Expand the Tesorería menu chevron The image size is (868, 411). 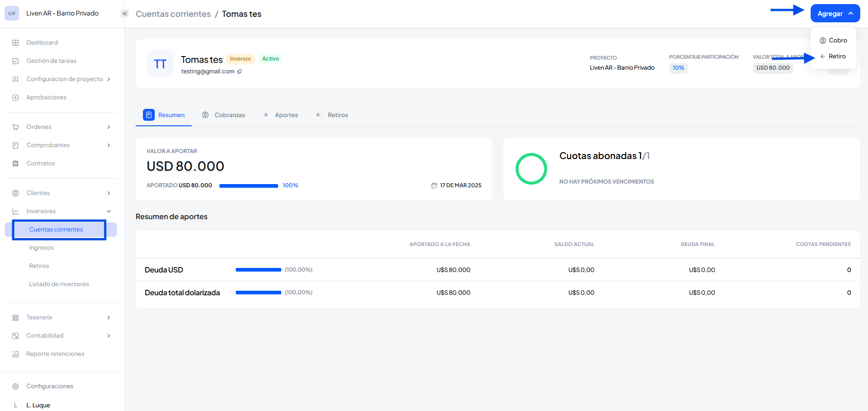[x=109, y=318]
